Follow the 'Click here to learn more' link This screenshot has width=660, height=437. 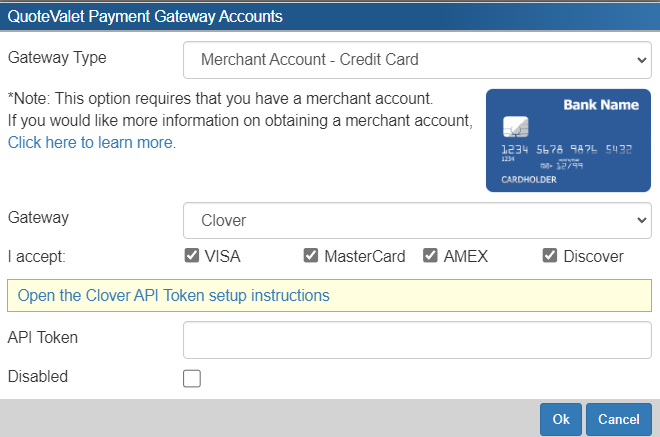pos(92,142)
